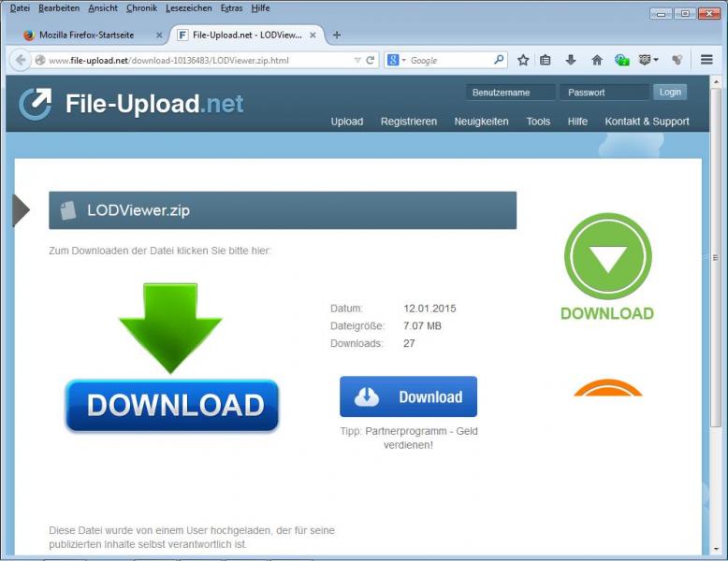Click the address bar URL field
Image resolution: width=728 pixels, height=561 pixels.
point(199,61)
